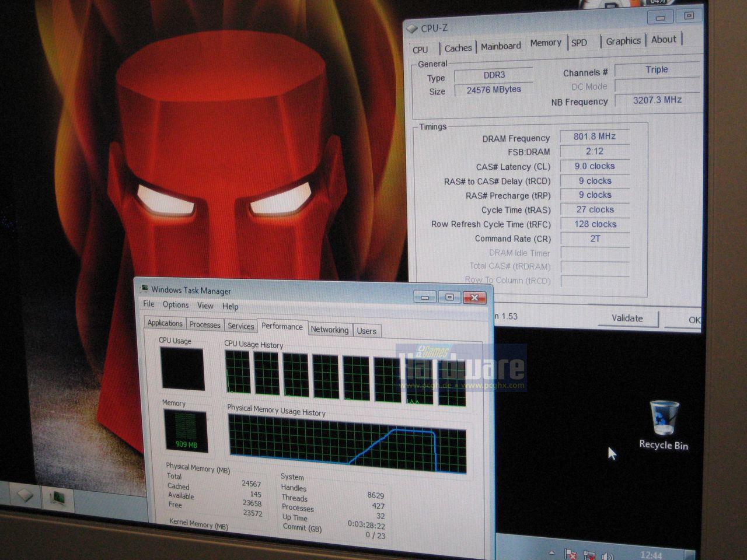Show hidden tray icons arrow
This screenshot has height=560, width=747.
coord(552,552)
